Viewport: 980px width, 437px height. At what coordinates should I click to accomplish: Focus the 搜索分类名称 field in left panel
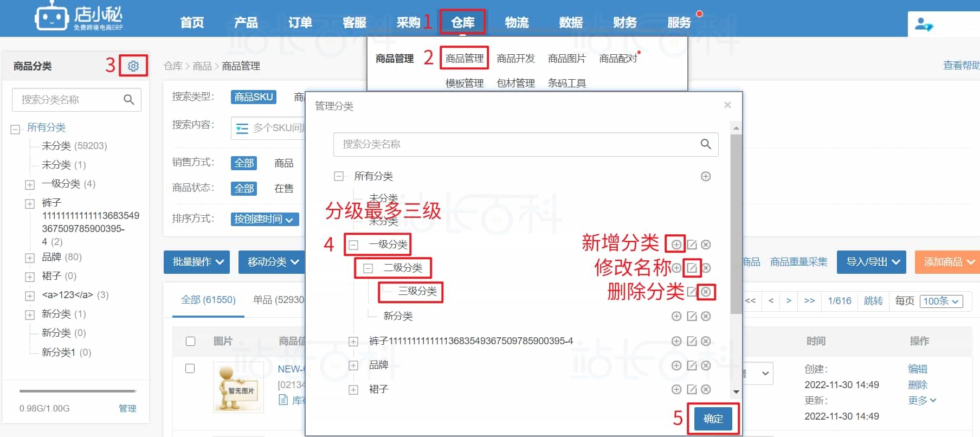point(76,100)
